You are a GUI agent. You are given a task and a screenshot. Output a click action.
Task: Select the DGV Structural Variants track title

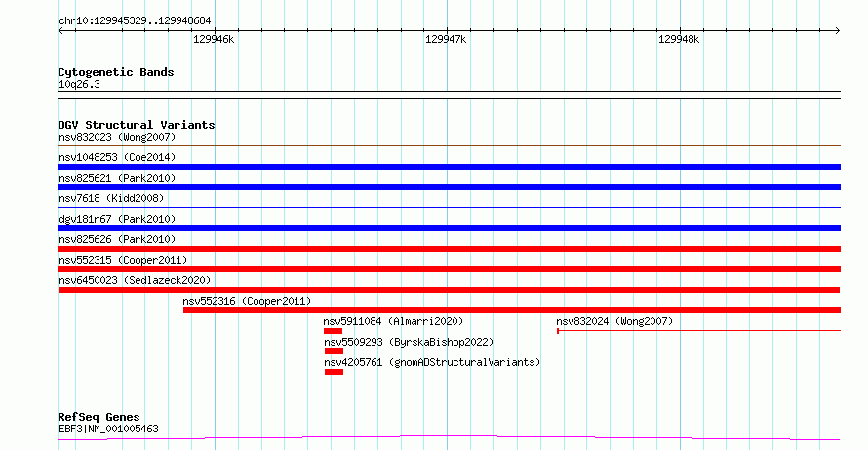137,125
